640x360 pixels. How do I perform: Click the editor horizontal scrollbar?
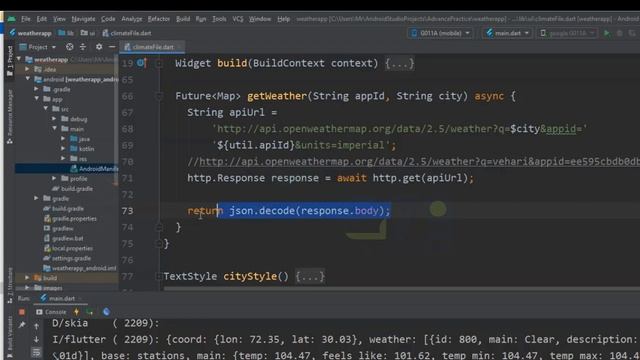(x=401, y=289)
